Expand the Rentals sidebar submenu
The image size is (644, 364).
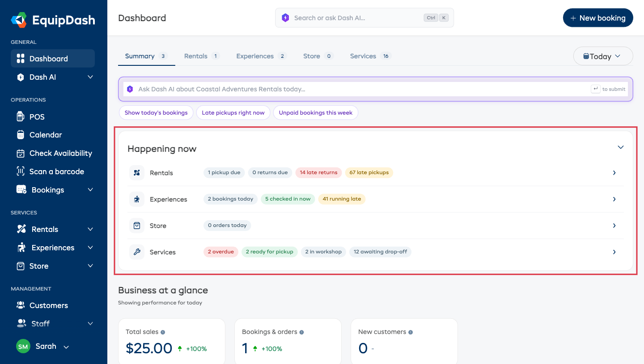click(x=90, y=229)
